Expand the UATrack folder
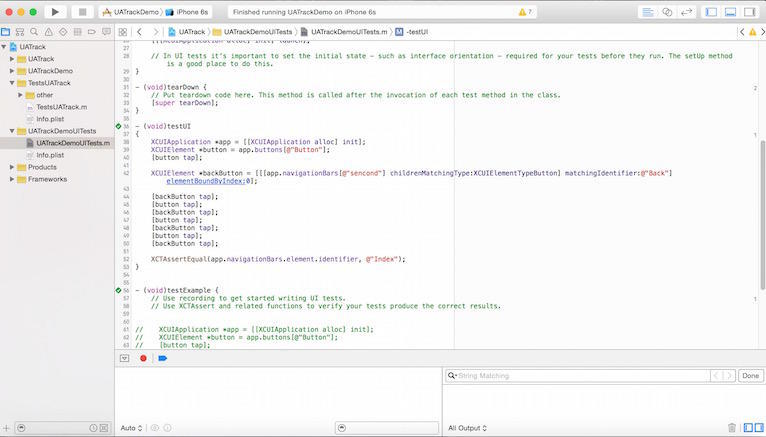This screenshot has width=766, height=437. coord(12,59)
